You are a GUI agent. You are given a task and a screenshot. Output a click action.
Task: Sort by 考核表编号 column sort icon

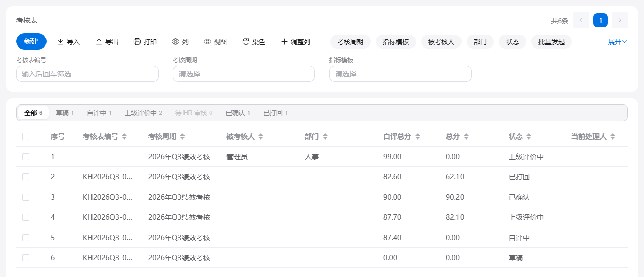click(x=124, y=136)
